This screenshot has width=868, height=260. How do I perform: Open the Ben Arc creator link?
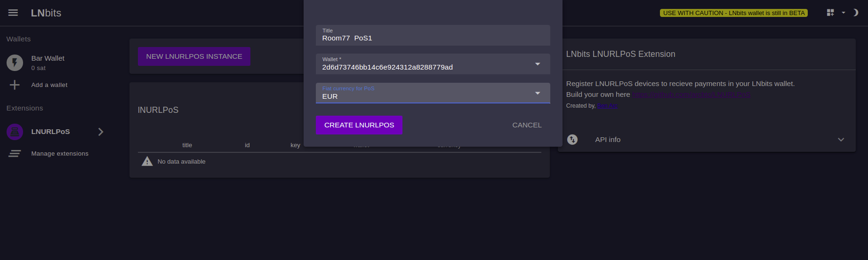pyautogui.click(x=607, y=106)
